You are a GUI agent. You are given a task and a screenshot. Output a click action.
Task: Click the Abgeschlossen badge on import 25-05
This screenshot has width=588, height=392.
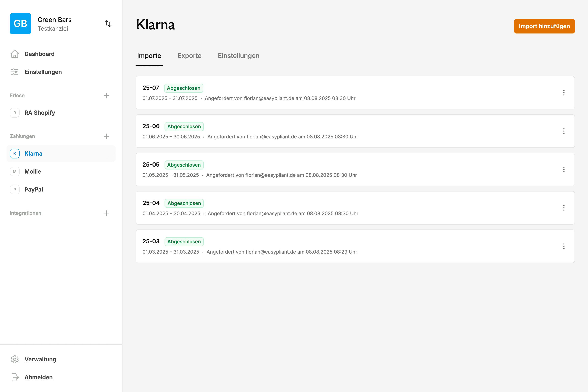(184, 165)
